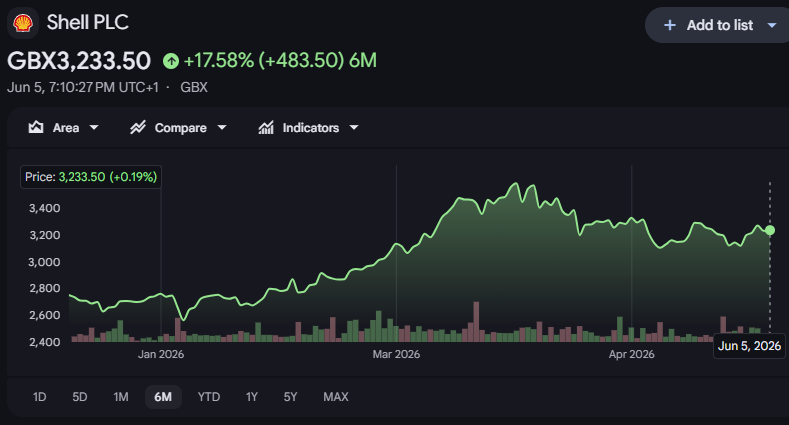The height and width of the screenshot is (425, 789).
Task: Click the tallest red volume bar in March
Action: click(x=476, y=322)
